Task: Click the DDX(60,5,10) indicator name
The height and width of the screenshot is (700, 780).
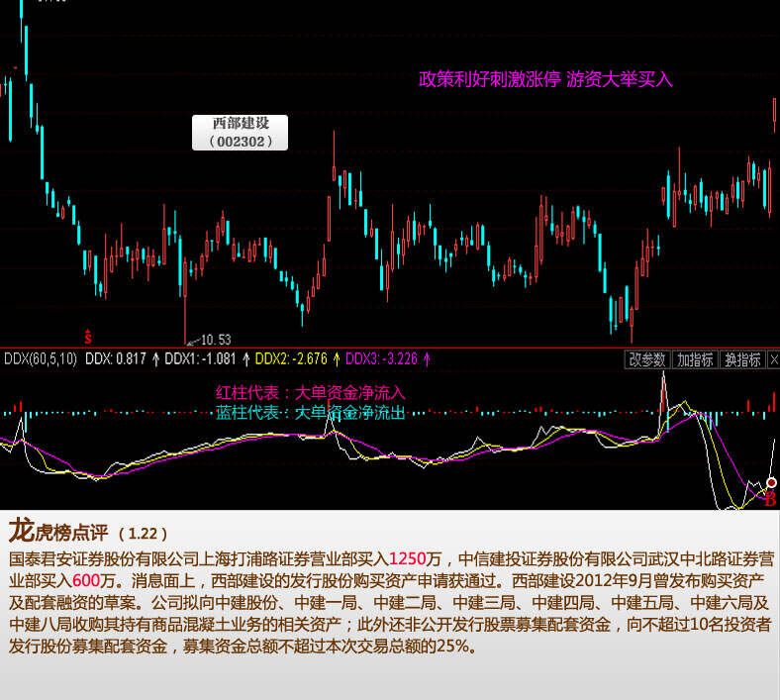Action: [41, 358]
